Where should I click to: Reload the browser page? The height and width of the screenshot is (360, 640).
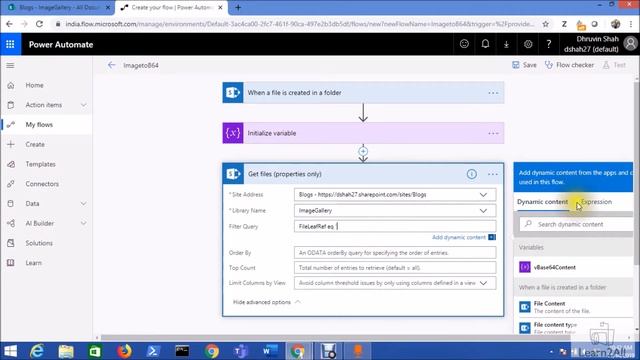point(39,24)
